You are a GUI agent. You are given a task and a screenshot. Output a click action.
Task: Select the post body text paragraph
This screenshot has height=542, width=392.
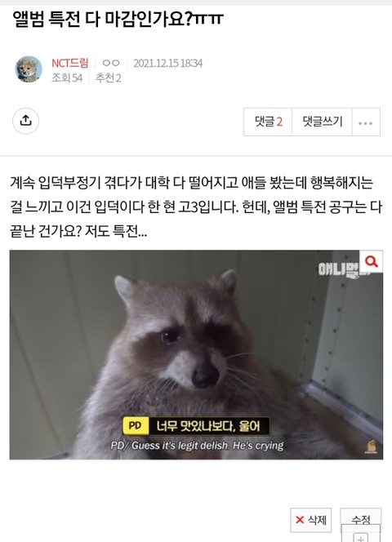coord(196,207)
